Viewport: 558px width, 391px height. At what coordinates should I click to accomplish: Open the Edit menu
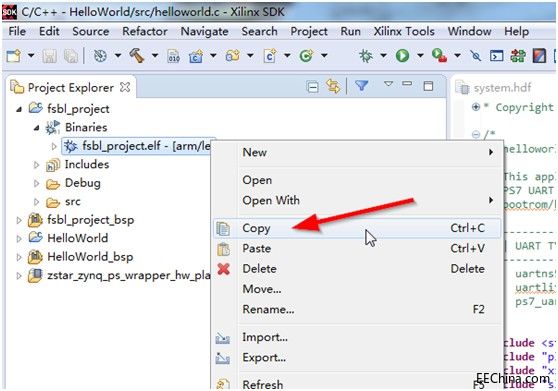(x=49, y=31)
